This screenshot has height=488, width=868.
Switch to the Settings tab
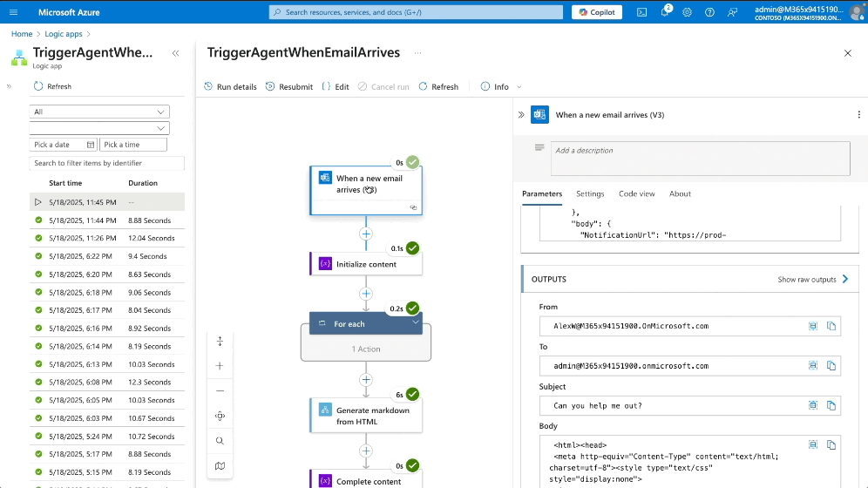point(590,193)
